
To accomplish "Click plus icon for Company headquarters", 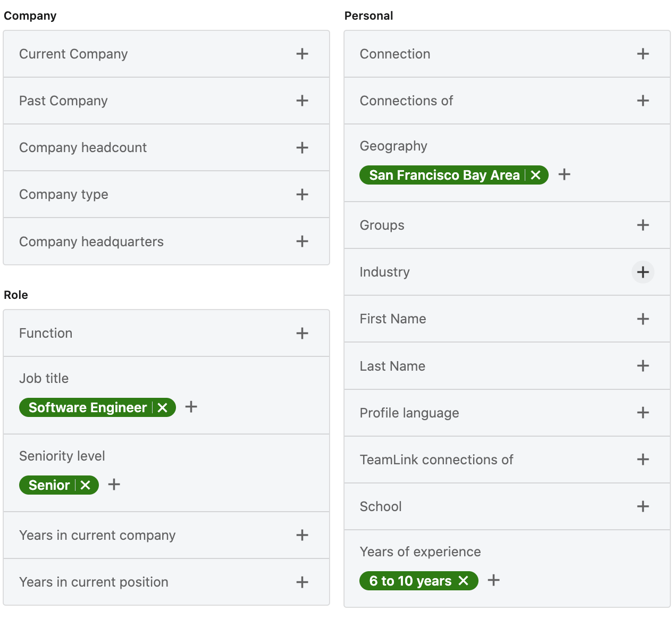I will 302,241.
